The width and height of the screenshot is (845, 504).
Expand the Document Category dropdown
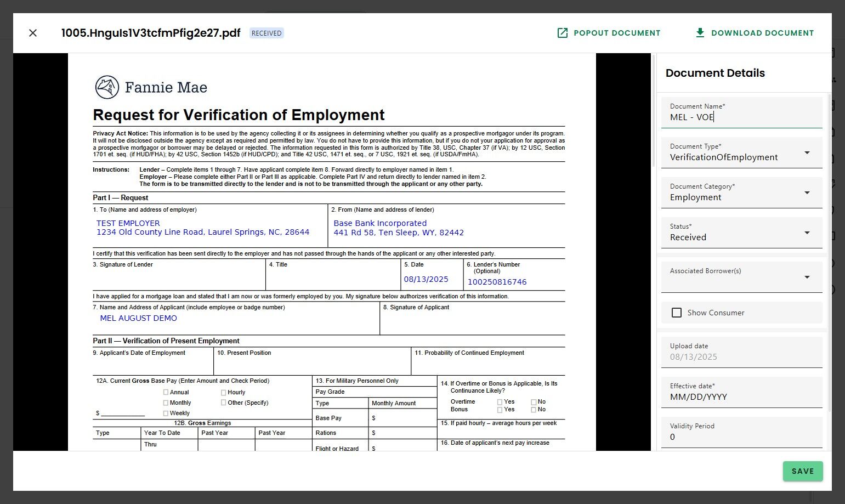[x=741, y=192]
